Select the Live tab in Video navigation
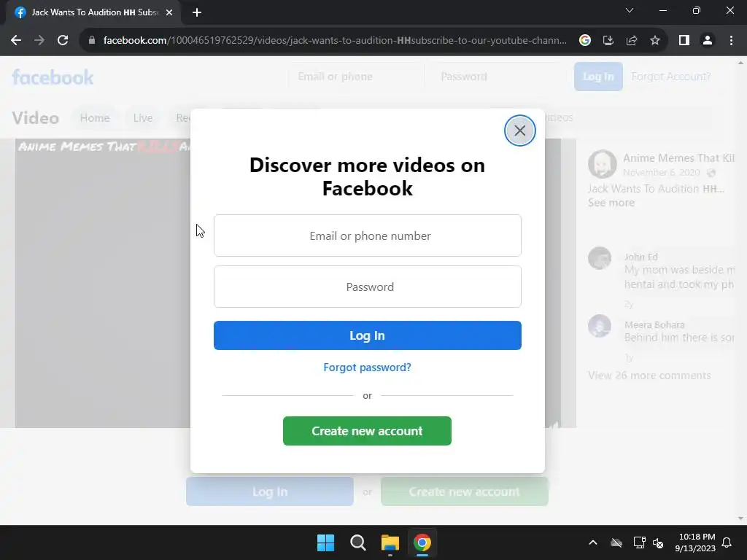The height and width of the screenshot is (560, 747). (x=143, y=117)
